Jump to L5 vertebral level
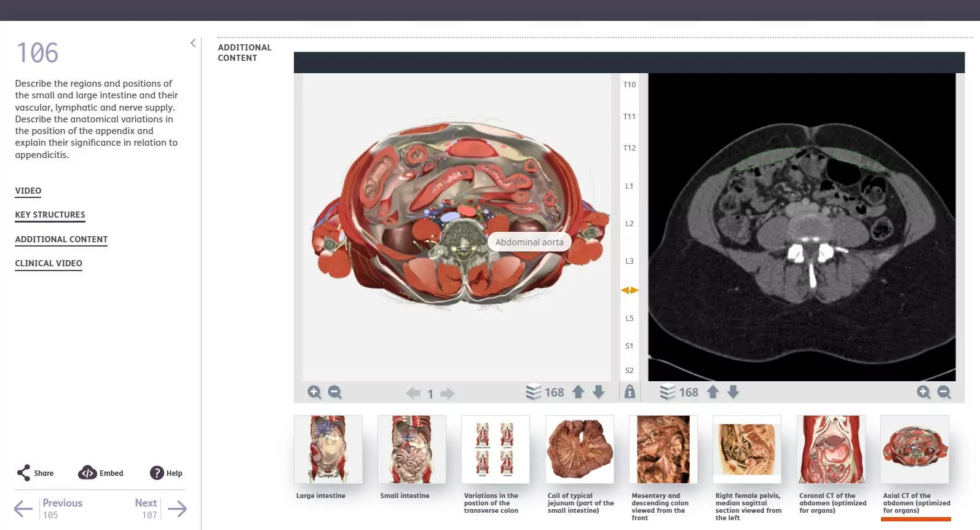Image resolution: width=980 pixels, height=530 pixels. (x=630, y=318)
